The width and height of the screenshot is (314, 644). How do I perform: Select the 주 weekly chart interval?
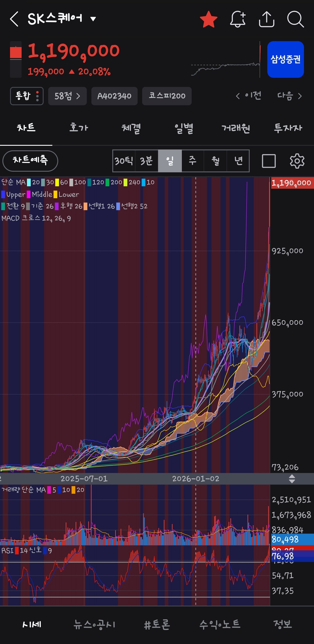click(193, 161)
